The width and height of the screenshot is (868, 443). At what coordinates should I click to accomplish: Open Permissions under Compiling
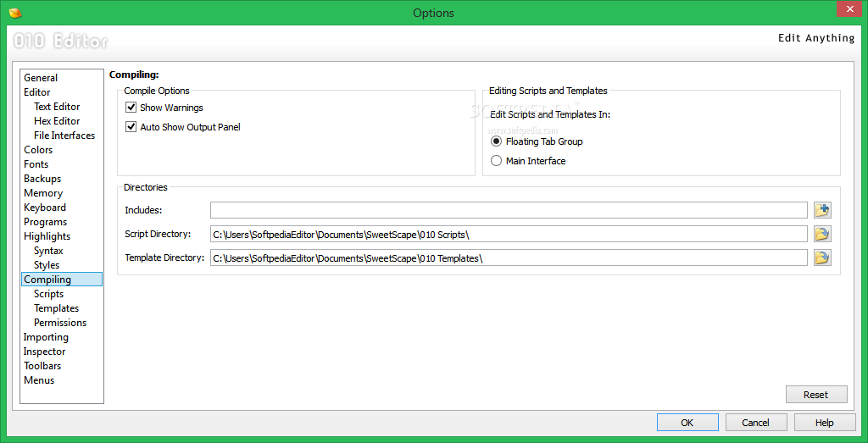[x=60, y=323]
